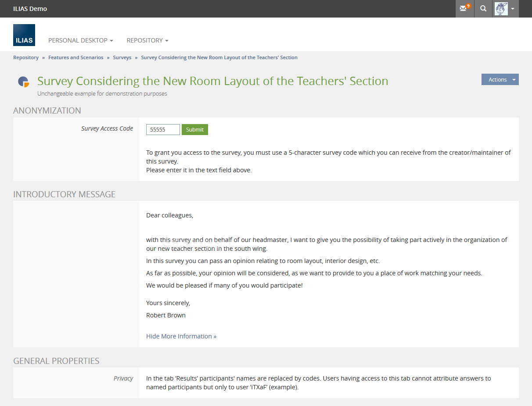Open the Repository menu

click(x=147, y=40)
